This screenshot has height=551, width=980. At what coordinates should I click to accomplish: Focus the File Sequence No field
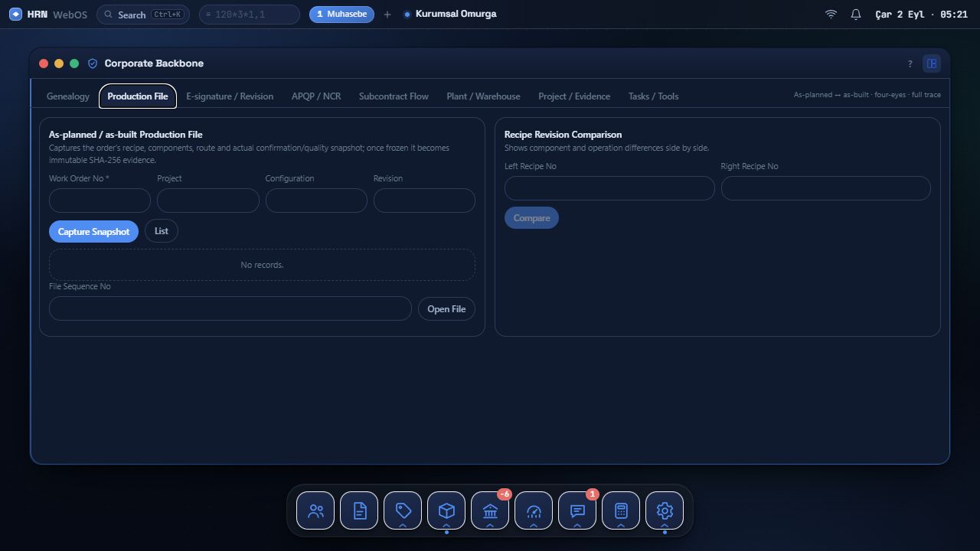pos(230,308)
